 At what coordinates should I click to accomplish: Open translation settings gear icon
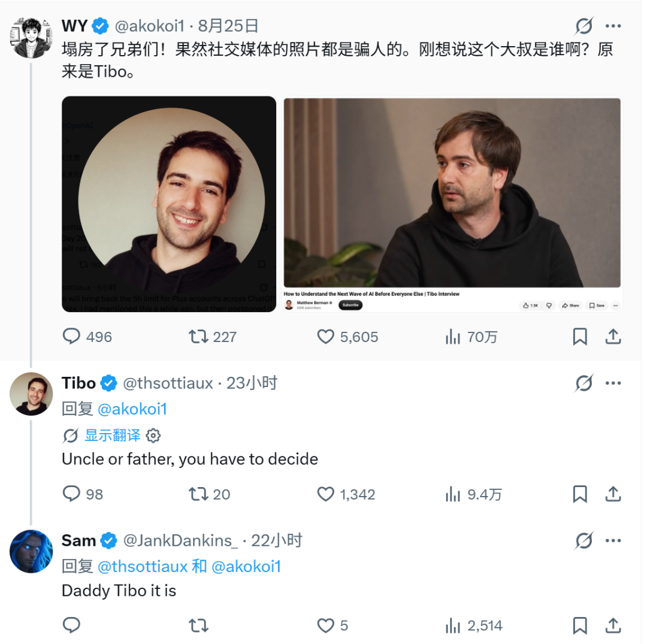pyautogui.click(x=153, y=436)
